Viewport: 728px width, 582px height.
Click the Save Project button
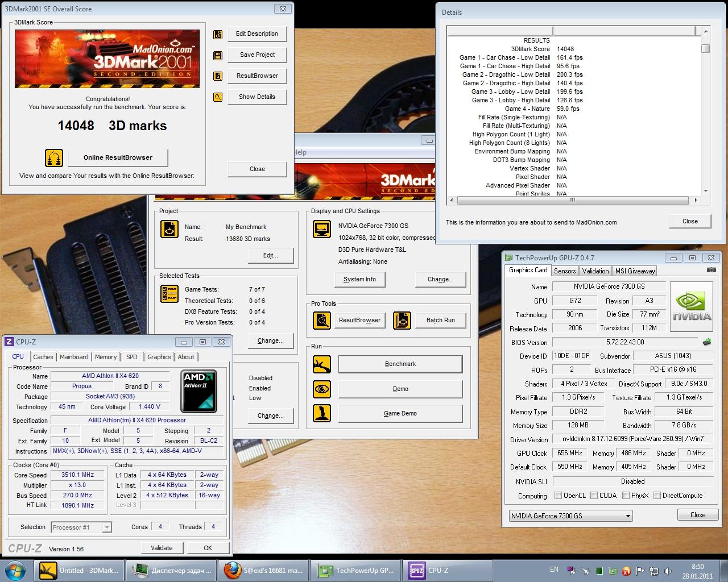click(x=257, y=55)
